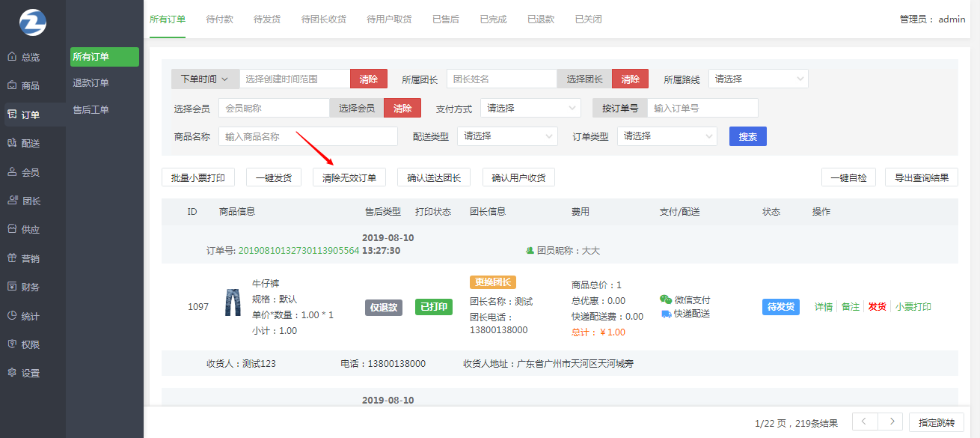Open the 商品 products sidebar icon
This screenshot has height=438, width=980.
pos(12,85)
